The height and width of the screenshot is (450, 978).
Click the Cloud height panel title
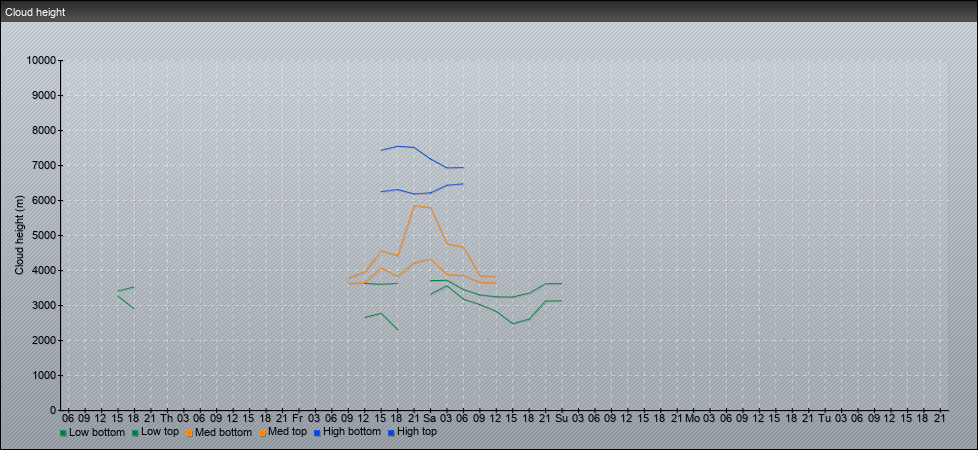(35, 12)
